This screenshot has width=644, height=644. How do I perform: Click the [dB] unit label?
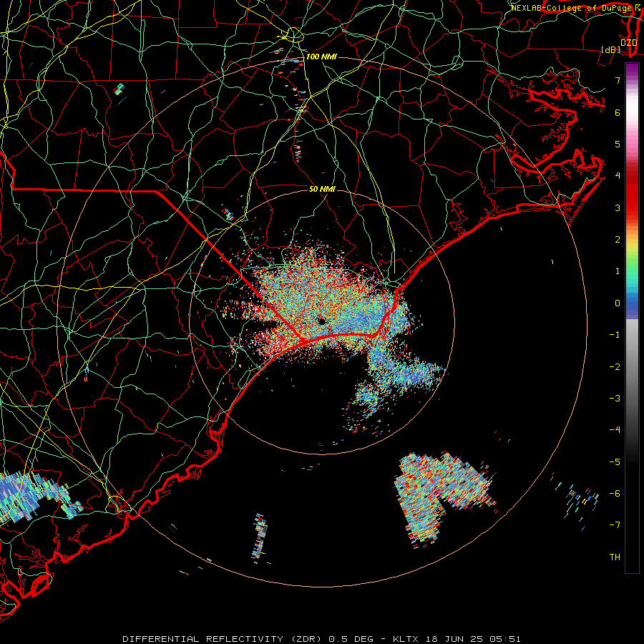click(611, 49)
